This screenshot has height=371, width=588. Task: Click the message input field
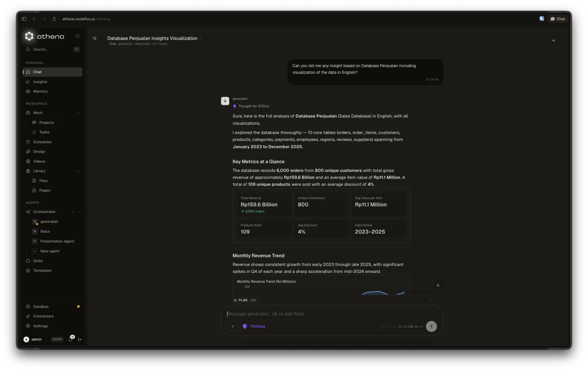(332, 314)
